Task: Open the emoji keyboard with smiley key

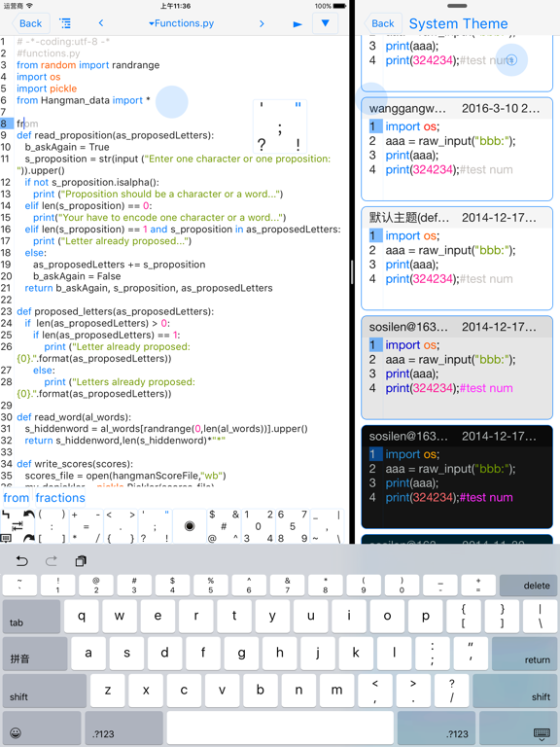Action: (x=42, y=729)
